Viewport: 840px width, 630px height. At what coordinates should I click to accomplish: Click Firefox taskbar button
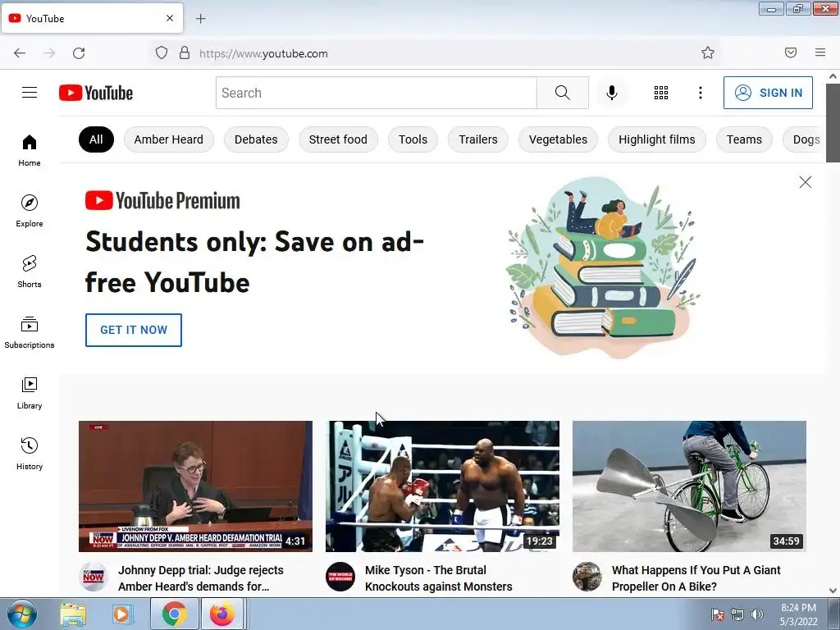tap(222, 614)
